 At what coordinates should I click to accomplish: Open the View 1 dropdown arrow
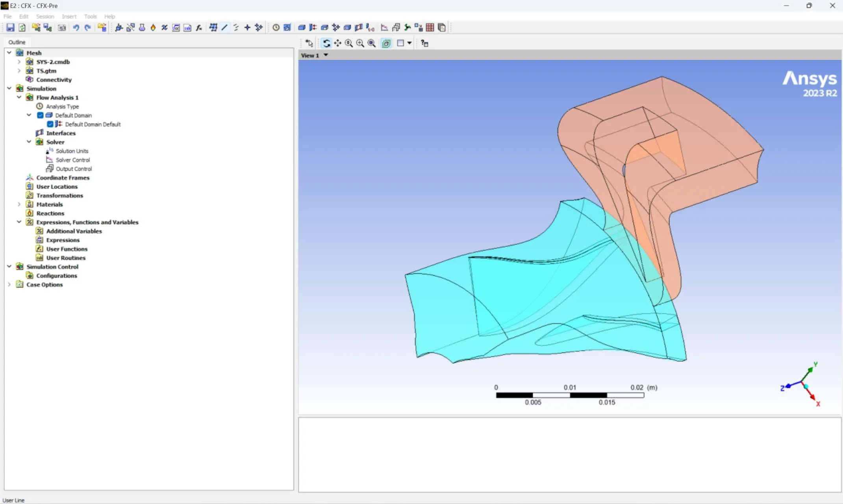tap(326, 55)
